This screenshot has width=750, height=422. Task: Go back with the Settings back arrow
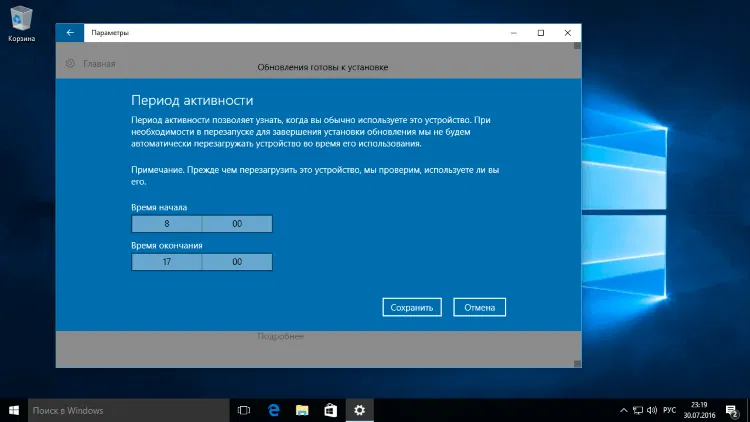coord(70,33)
